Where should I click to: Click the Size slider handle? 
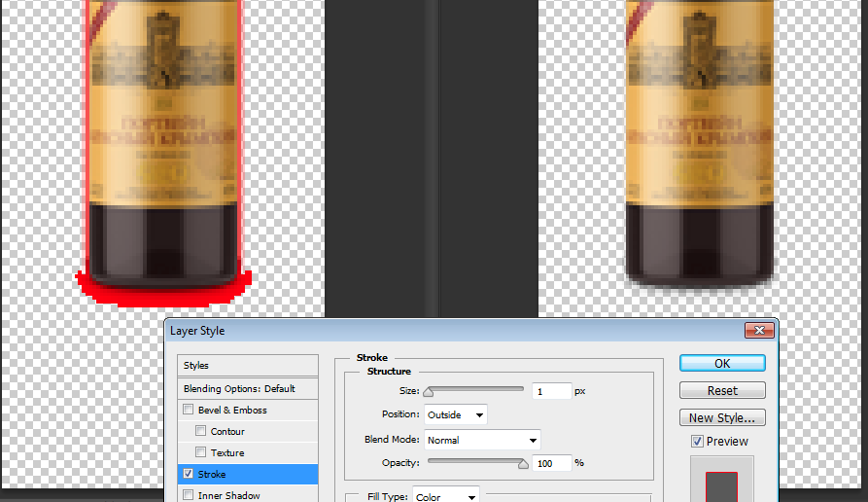[x=429, y=392]
